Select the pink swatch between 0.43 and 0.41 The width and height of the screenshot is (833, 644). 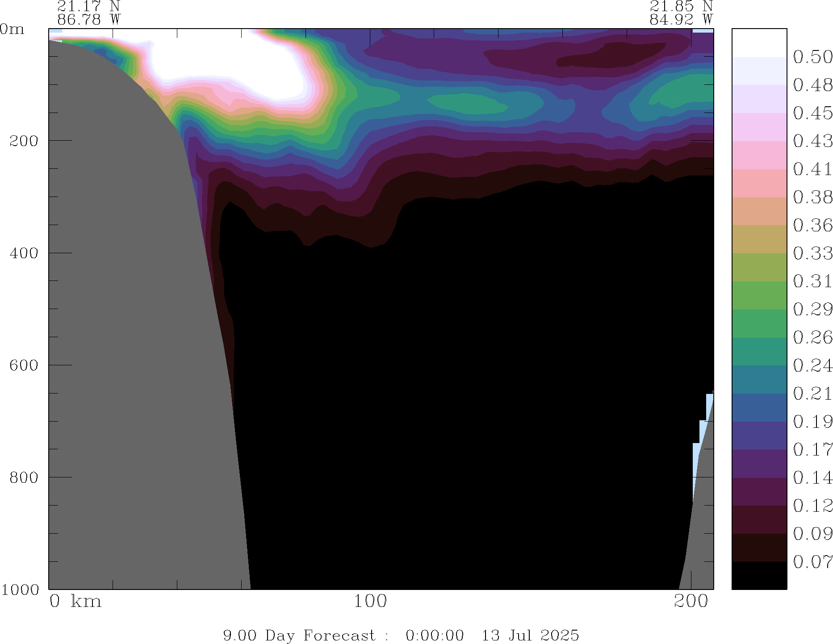coord(759,155)
